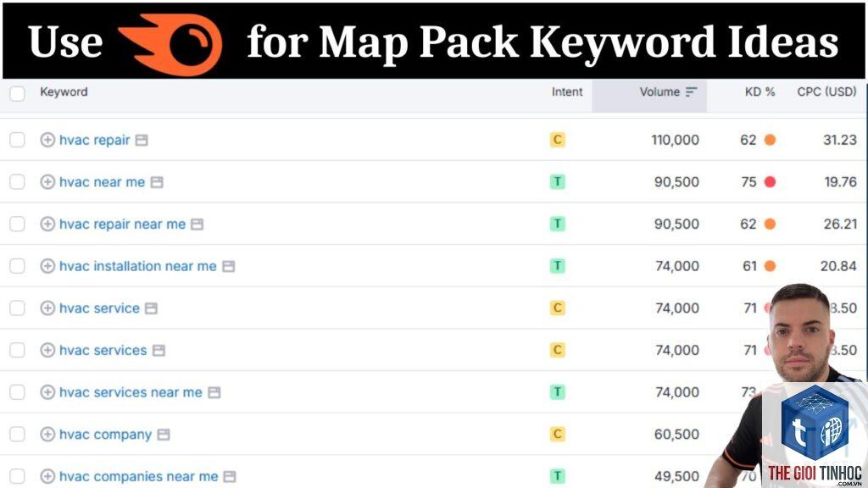This screenshot has height=488, width=868.
Task: Open SERP view icon for hvac near me
Action: coord(157,182)
